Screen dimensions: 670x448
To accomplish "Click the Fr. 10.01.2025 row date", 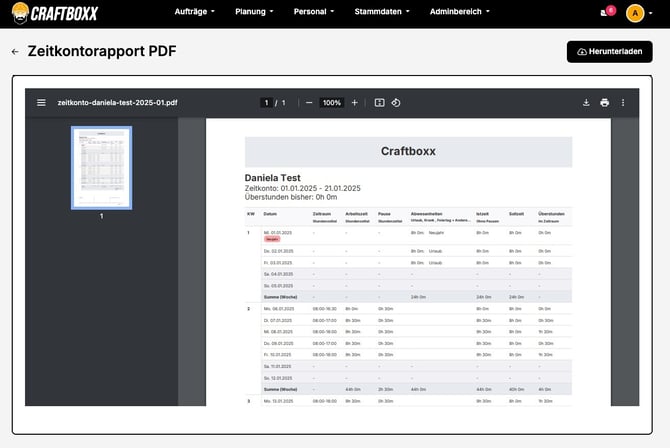I will [x=278, y=355].
